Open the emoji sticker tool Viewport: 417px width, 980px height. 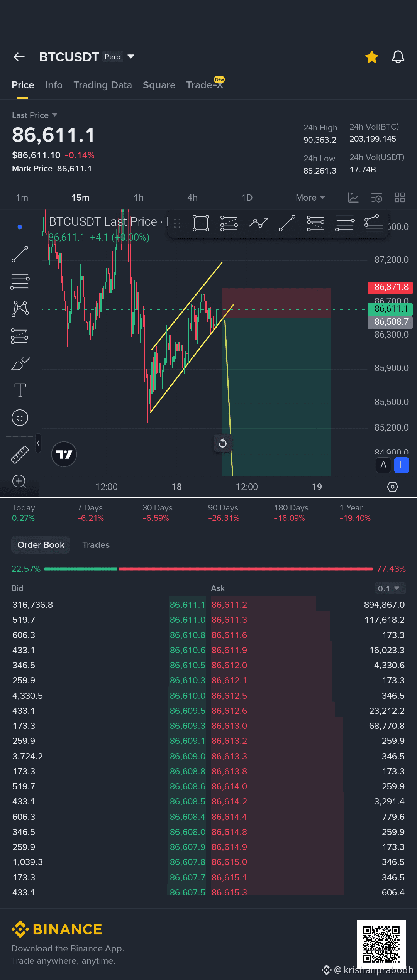click(x=20, y=417)
